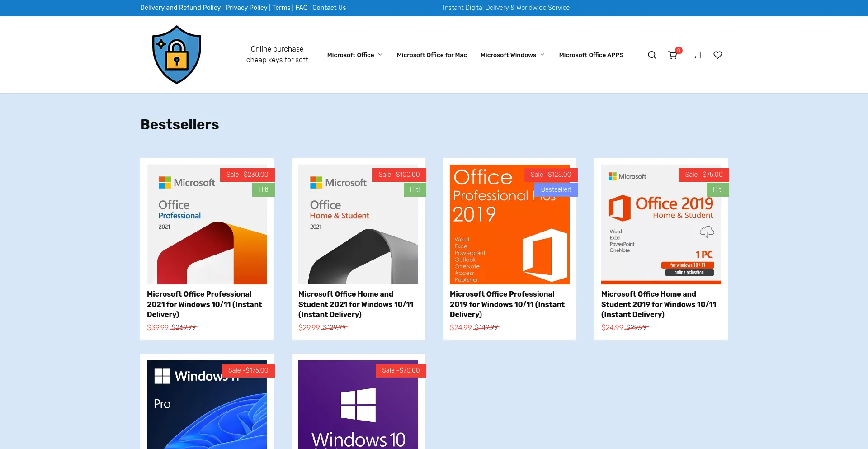Click the 'Online purchase cheap keys for soft' tagline
The width and height of the screenshot is (868, 449).
point(277,54)
